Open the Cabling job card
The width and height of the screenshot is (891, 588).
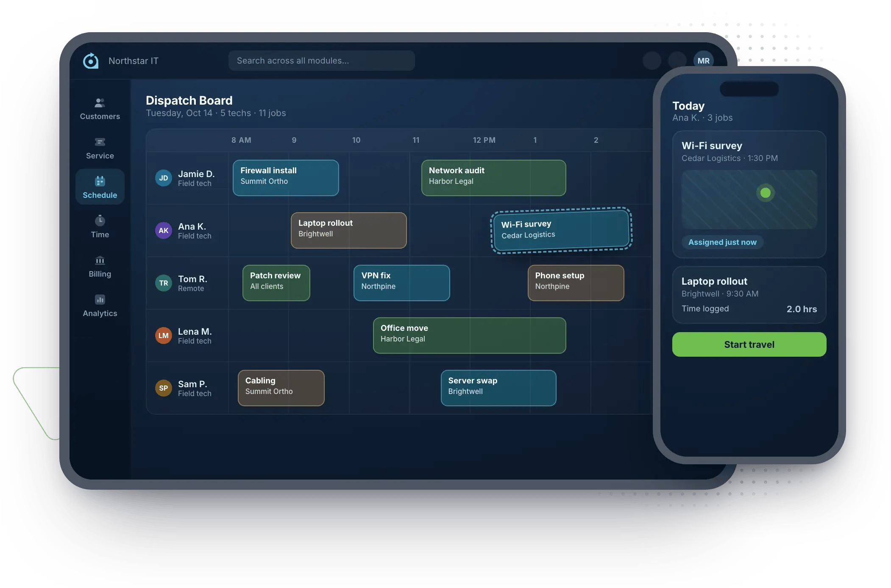click(x=281, y=388)
